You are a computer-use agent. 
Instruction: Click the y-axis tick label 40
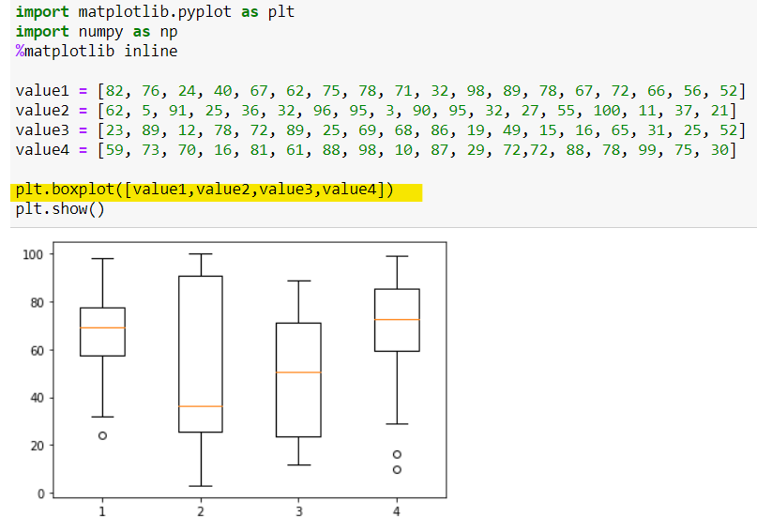(x=37, y=398)
